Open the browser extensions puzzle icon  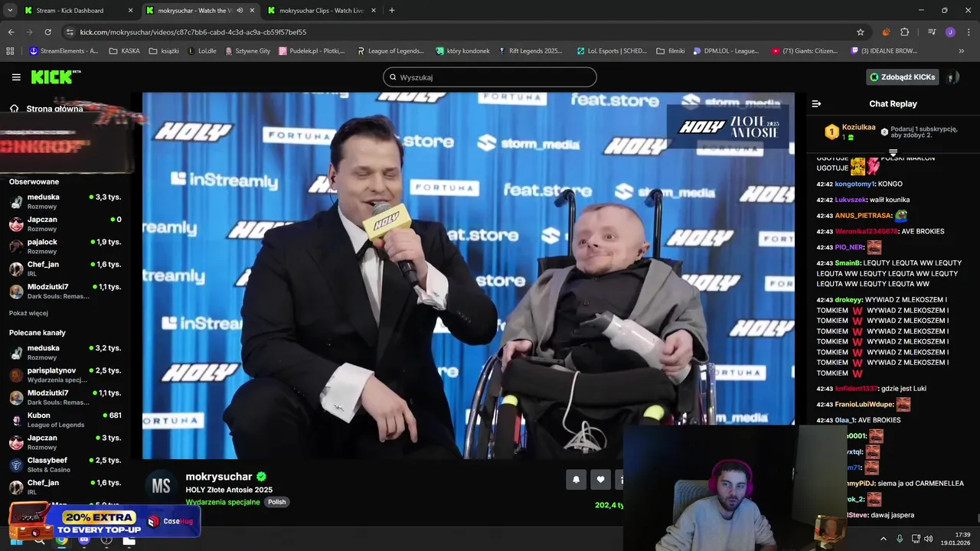pyautogui.click(x=904, y=32)
